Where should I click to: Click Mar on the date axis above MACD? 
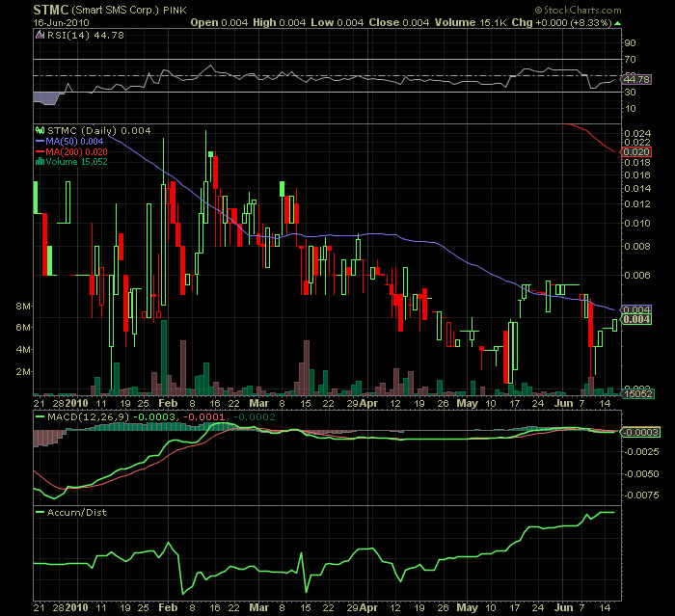(259, 403)
